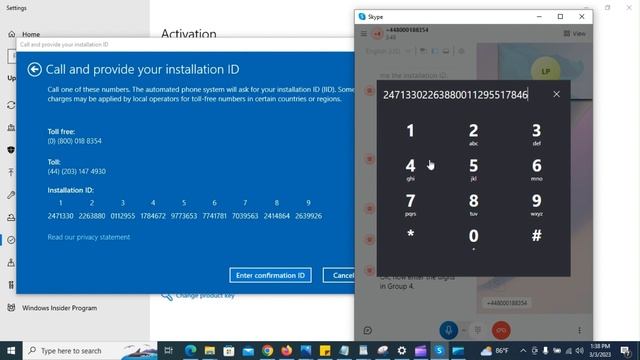The height and width of the screenshot is (360, 640).
Task: Open the clock and calendar flyout
Action: pyautogui.click(x=600, y=351)
